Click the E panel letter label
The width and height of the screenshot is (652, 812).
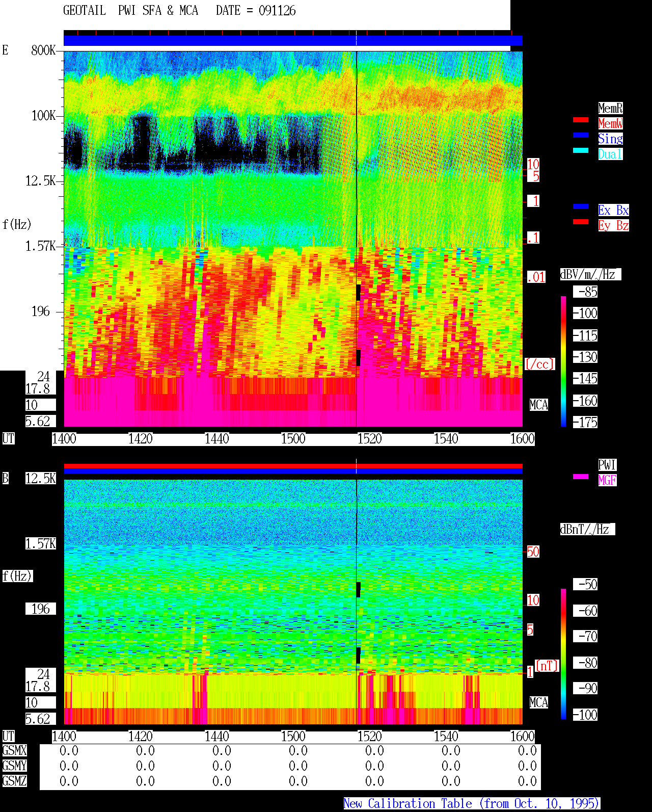pyautogui.click(x=5, y=50)
